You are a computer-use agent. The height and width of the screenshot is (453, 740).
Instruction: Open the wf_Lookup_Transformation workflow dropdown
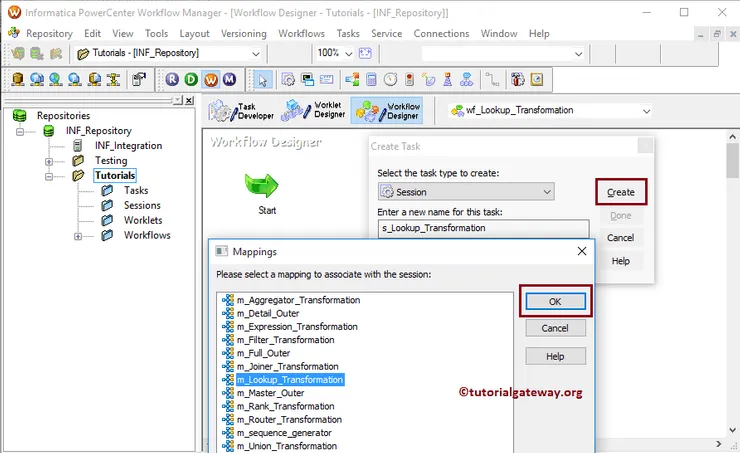[646, 111]
